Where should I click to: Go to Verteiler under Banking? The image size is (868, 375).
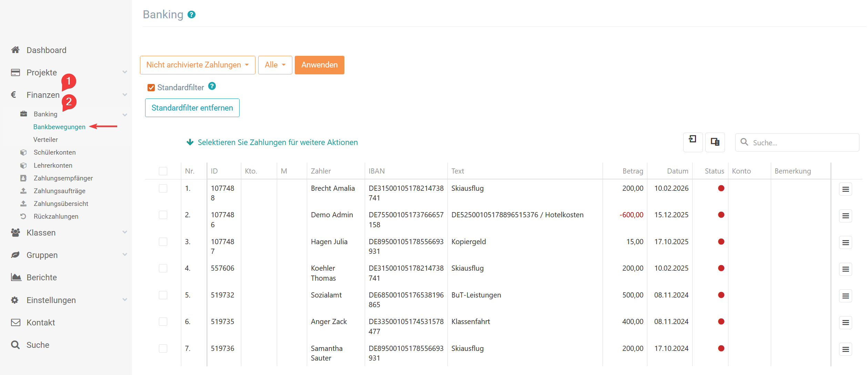coord(46,139)
